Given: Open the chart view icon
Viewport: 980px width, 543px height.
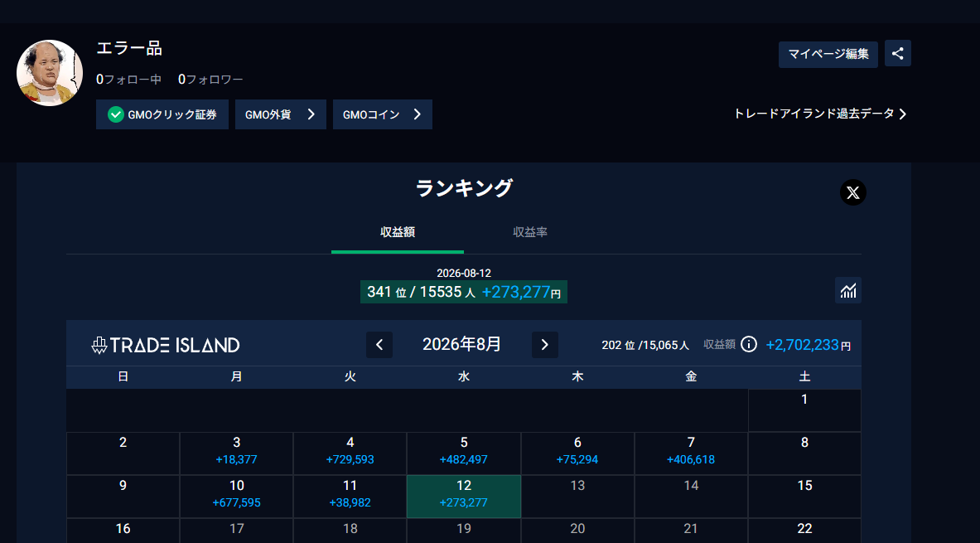Looking at the screenshot, I should (x=848, y=290).
